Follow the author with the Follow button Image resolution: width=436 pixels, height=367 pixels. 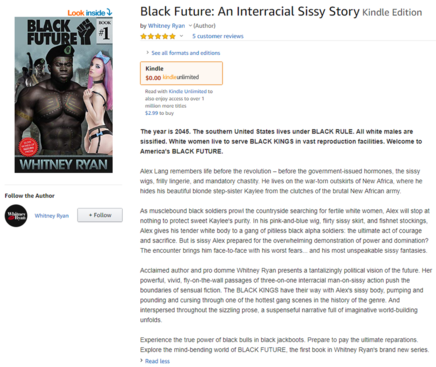[x=100, y=215]
